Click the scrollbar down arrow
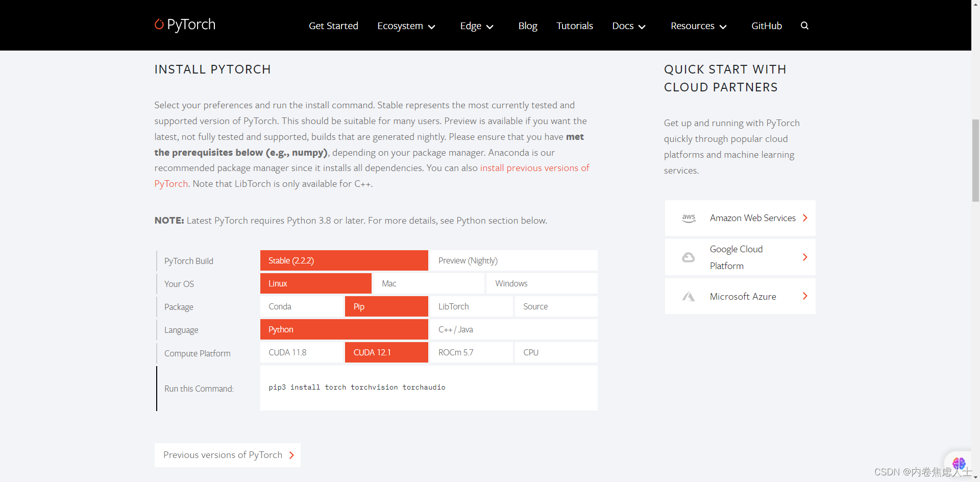The width and height of the screenshot is (980, 482). pos(975,477)
